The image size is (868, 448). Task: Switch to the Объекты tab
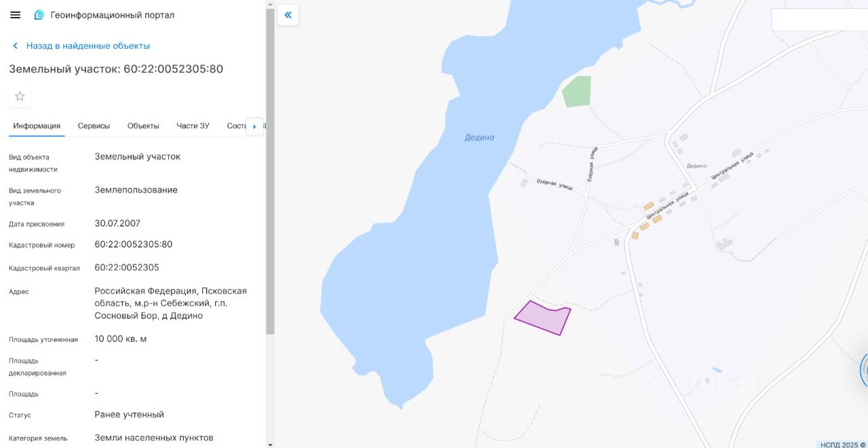143,126
